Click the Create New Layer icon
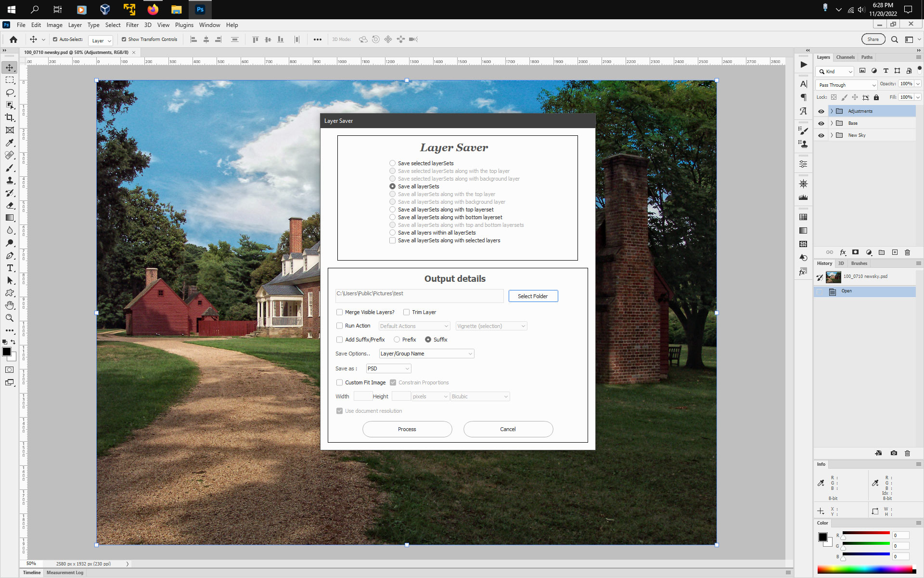 coord(895,252)
